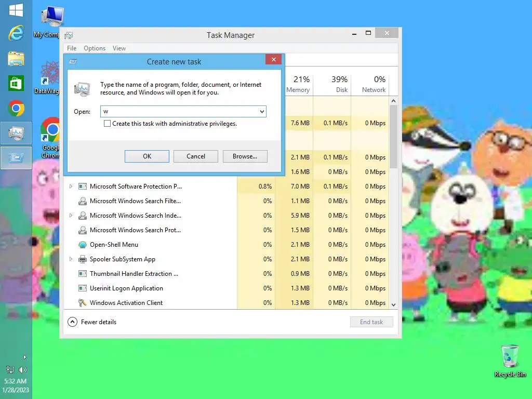Select the Open-Shell Menu row text
The width and height of the screenshot is (532, 399).
(x=114, y=245)
